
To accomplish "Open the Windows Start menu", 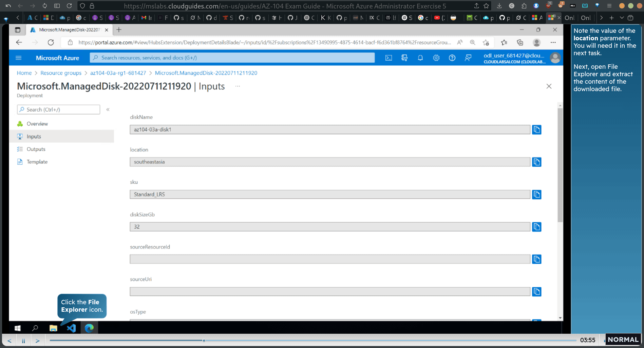I will coord(18,328).
